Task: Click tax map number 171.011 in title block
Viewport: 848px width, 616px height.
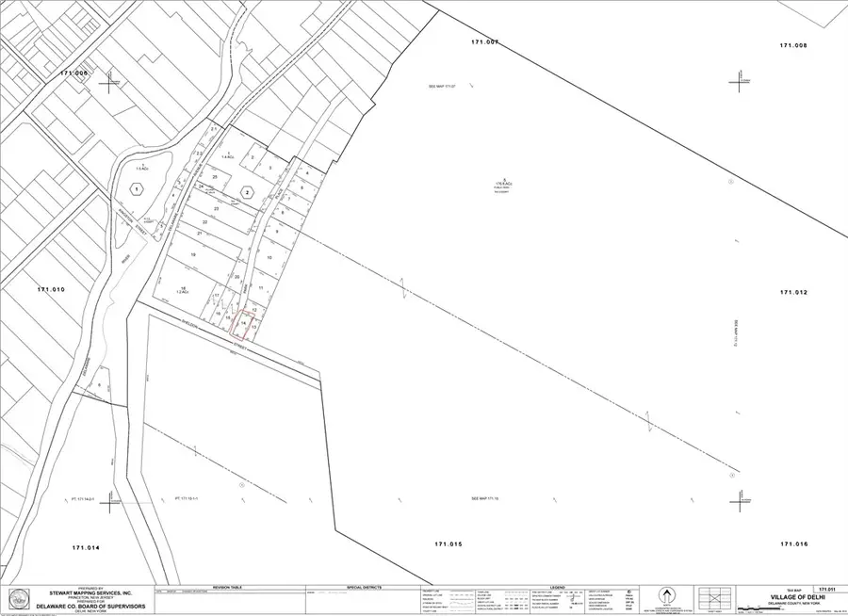Action: [827, 589]
